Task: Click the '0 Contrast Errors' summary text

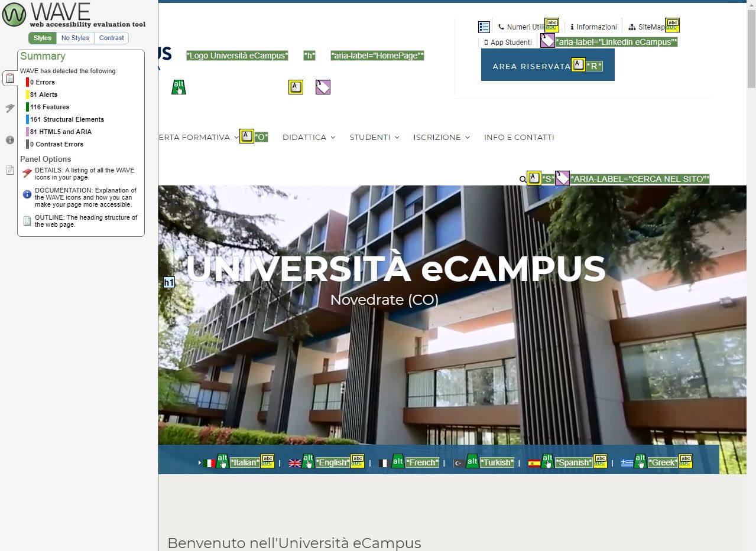Action: point(57,144)
